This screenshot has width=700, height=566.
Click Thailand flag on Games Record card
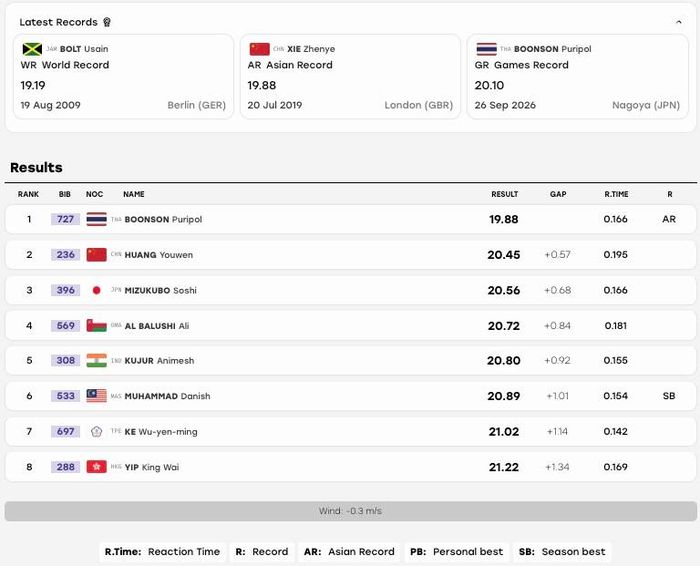click(x=486, y=49)
